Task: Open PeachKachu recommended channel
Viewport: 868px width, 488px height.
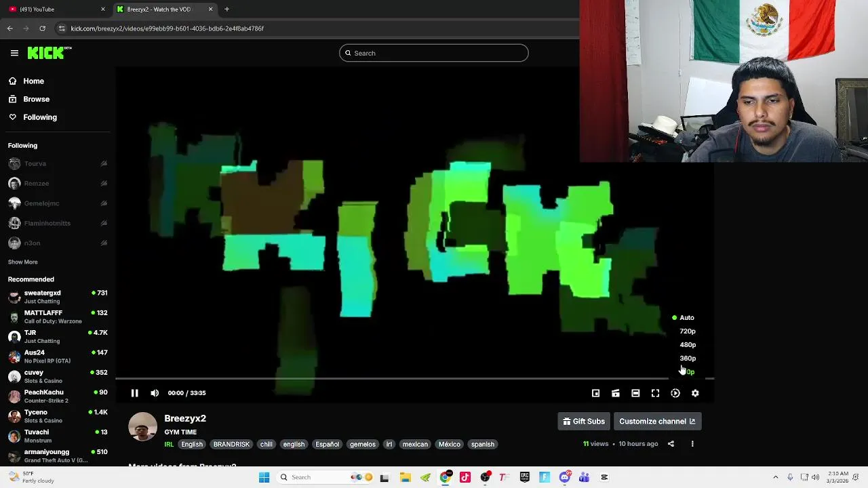Action: 58,396
